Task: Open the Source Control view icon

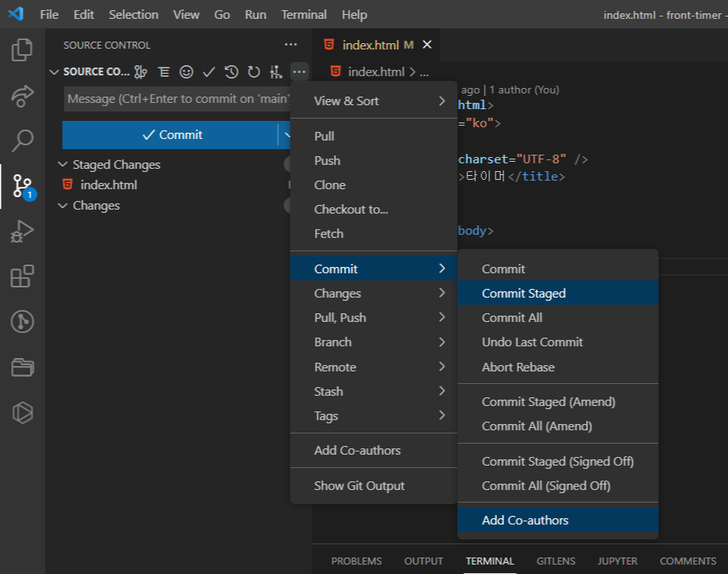Action: click(23, 186)
